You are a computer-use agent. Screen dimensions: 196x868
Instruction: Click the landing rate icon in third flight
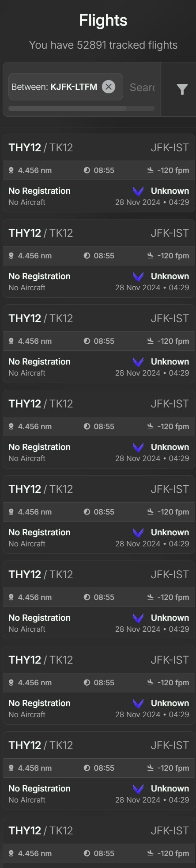point(151,341)
